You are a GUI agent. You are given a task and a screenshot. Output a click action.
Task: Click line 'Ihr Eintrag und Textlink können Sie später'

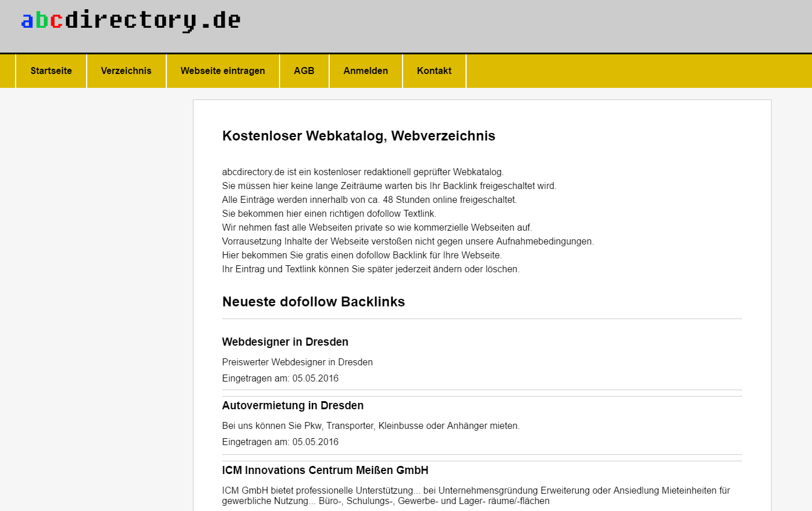pyautogui.click(x=371, y=269)
